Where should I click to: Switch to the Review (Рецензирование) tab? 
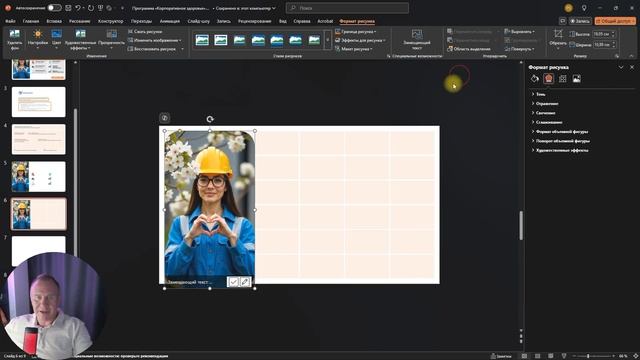(254, 21)
